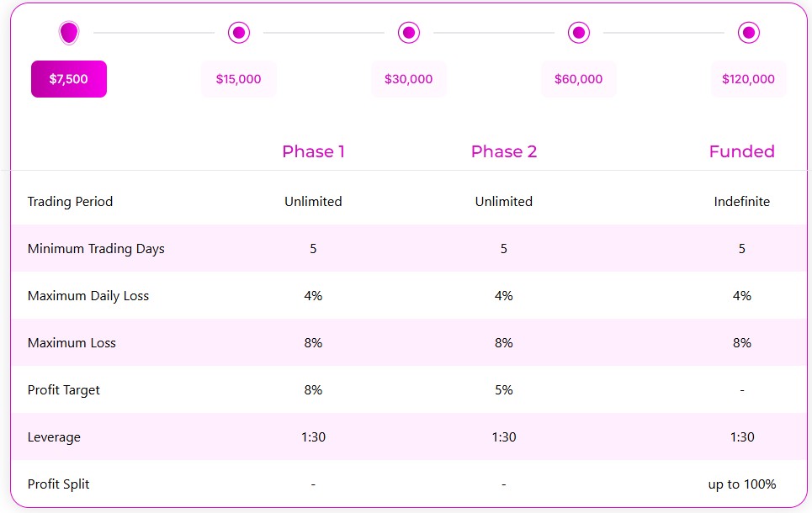This screenshot has height=513, width=812.
Task: Click the Maximum Daily Loss row label
Action: tap(88, 295)
